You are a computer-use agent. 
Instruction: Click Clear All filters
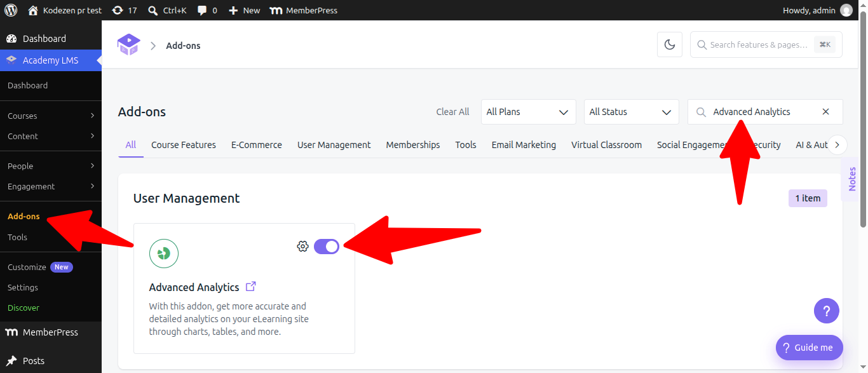[x=452, y=112]
